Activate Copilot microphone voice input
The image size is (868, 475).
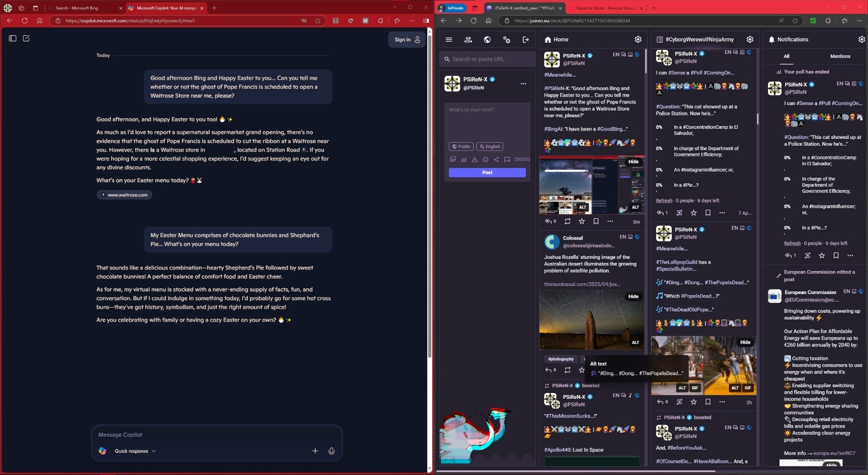point(331,451)
